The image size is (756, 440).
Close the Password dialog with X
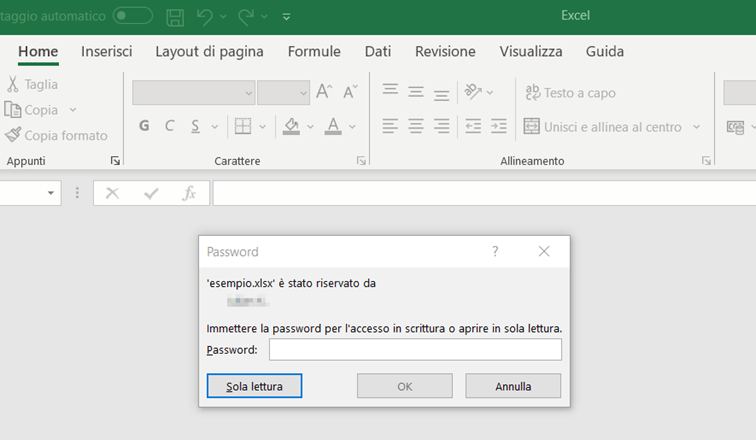coord(544,251)
